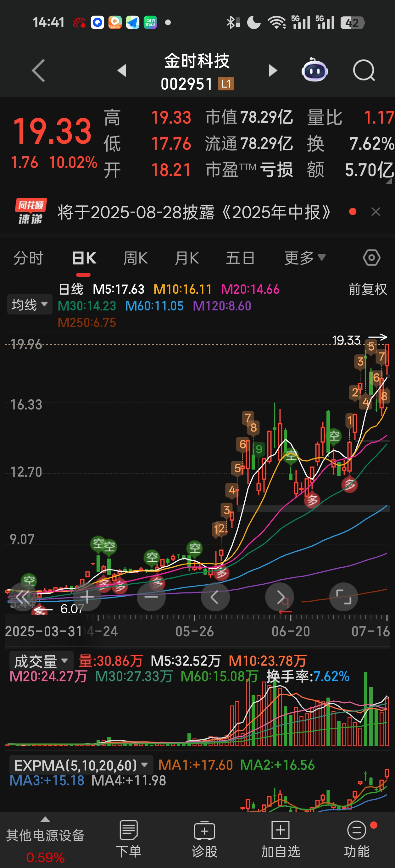Tap the Wi-Fi status icon
The height and width of the screenshot is (868, 395).
(277, 23)
